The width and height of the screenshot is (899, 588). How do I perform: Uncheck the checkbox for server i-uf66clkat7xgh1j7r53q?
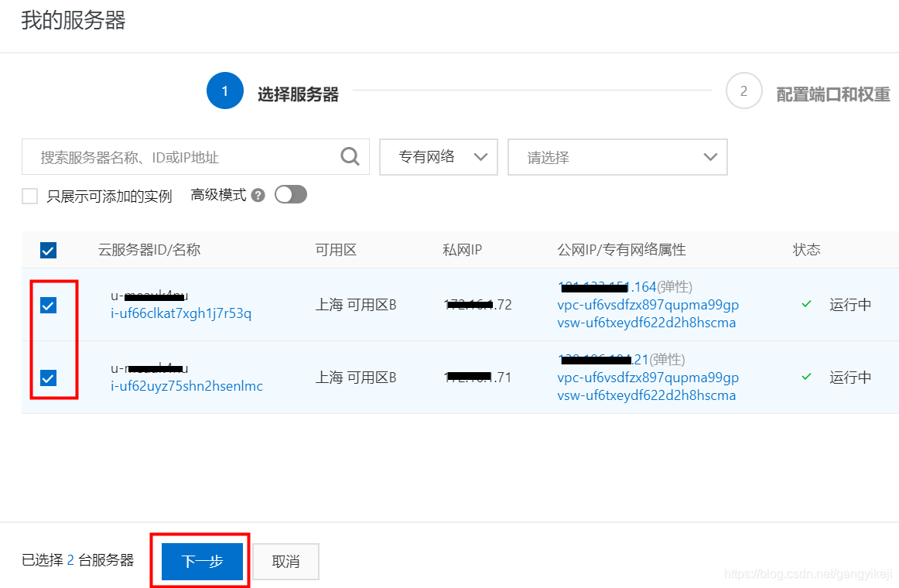click(x=48, y=305)
